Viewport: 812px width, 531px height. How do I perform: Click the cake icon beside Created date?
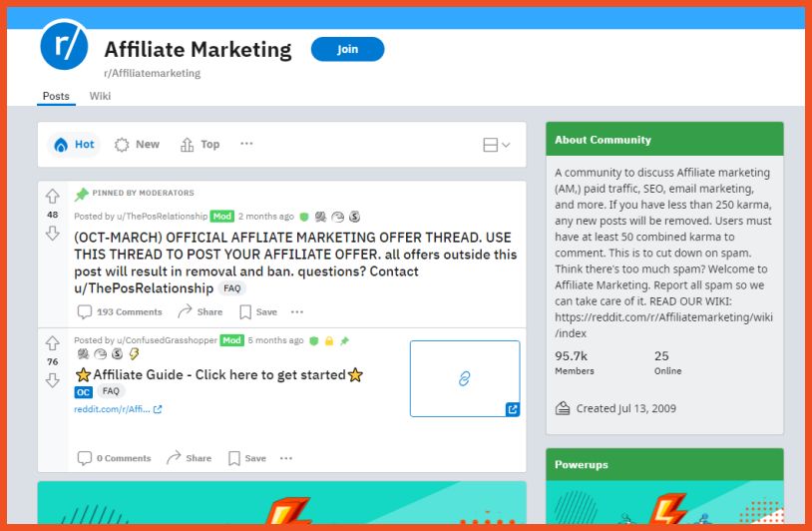pyautogui.click(x=563, y=408)
